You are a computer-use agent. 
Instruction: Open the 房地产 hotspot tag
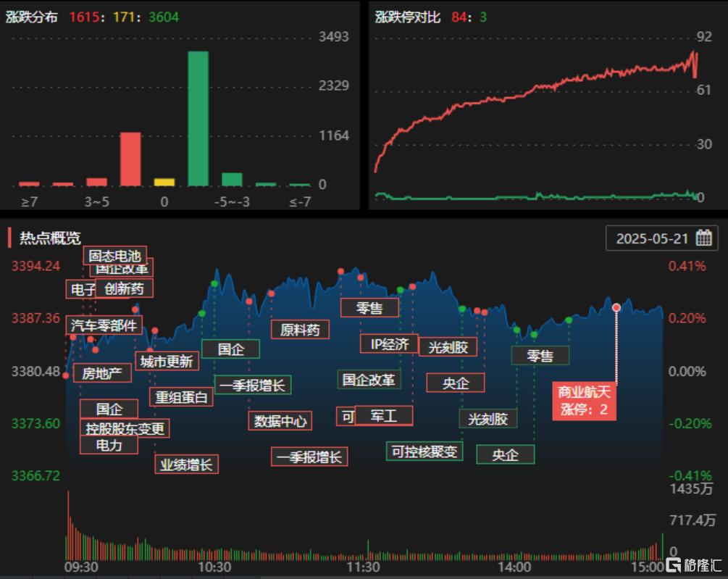pos(102,373)
